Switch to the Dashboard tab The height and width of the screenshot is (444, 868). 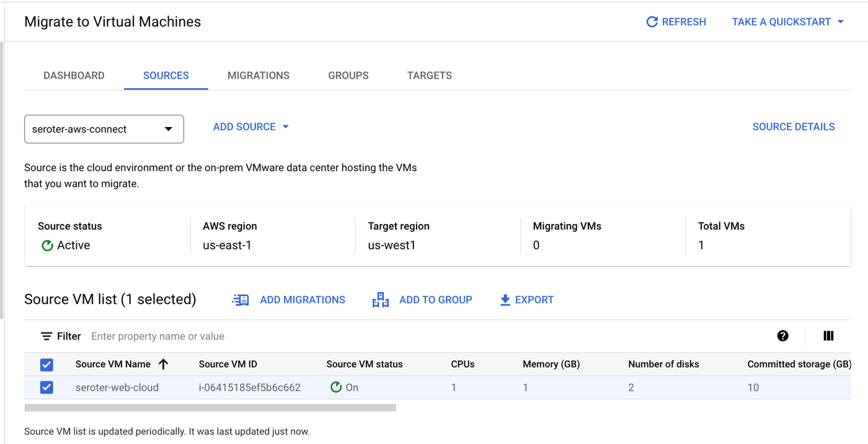pyautogui.click(x=74, y=76)
